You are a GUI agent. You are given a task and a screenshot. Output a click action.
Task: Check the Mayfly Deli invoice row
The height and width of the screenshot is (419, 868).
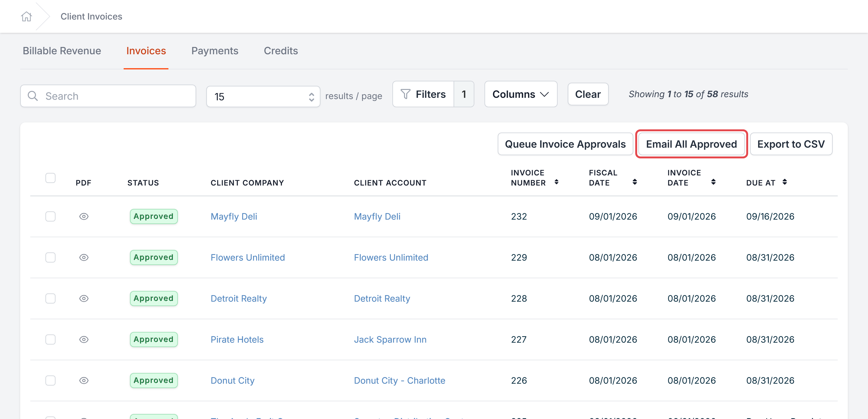(50, 216)
